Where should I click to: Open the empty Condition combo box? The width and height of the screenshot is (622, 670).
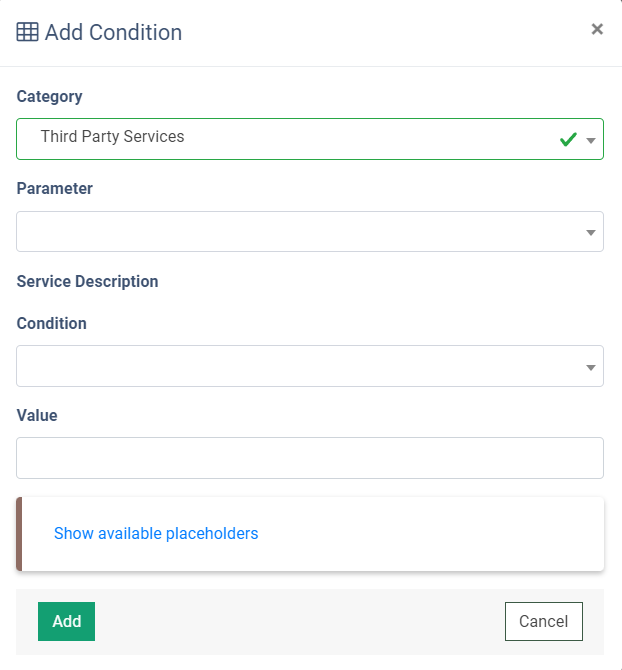point(310,366)
